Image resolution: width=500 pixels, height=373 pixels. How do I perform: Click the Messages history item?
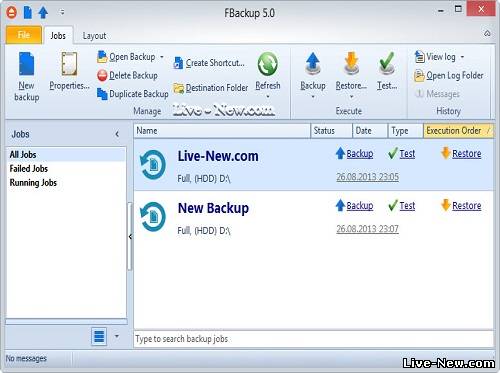(437, 94)
